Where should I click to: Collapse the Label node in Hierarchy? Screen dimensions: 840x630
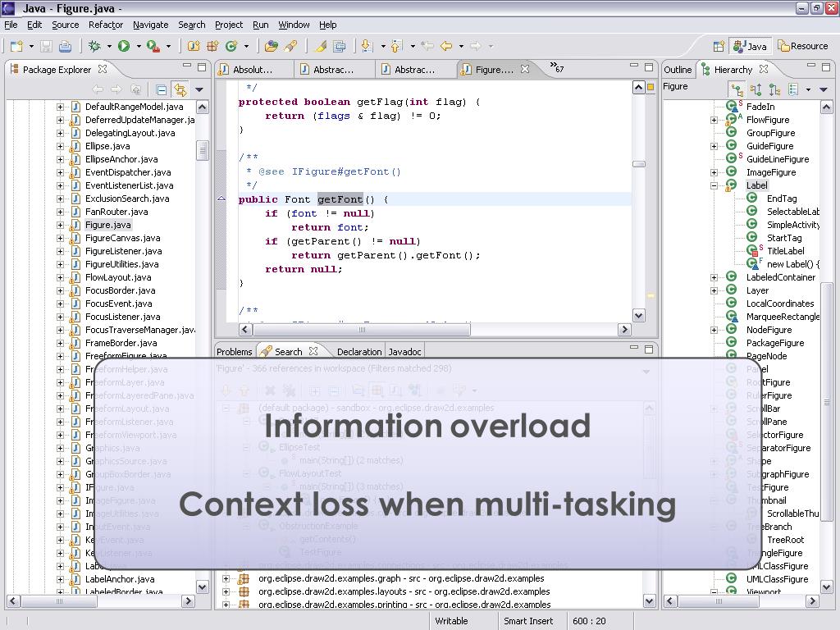pos(714,186)
